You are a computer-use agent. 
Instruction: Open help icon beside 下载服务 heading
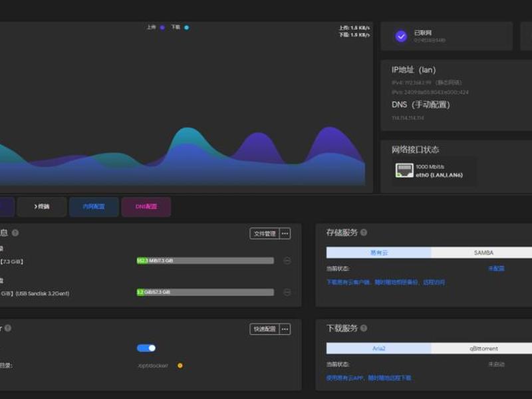tap(363, 328)
